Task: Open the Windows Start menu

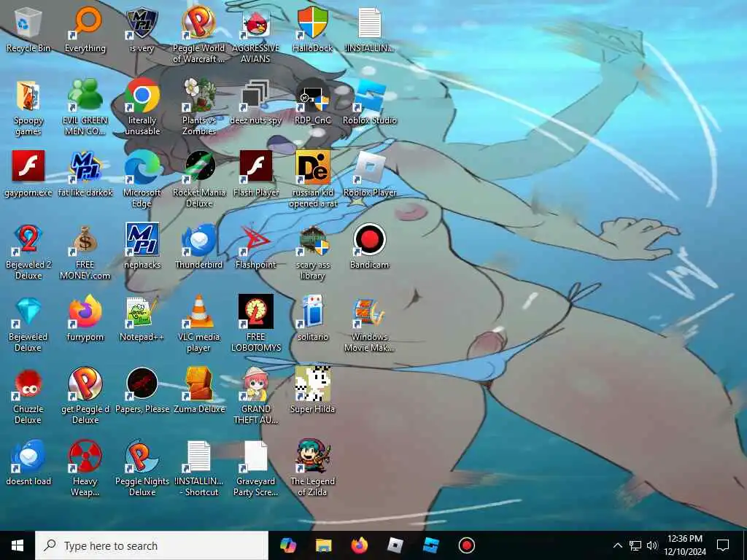Action: 18,545
